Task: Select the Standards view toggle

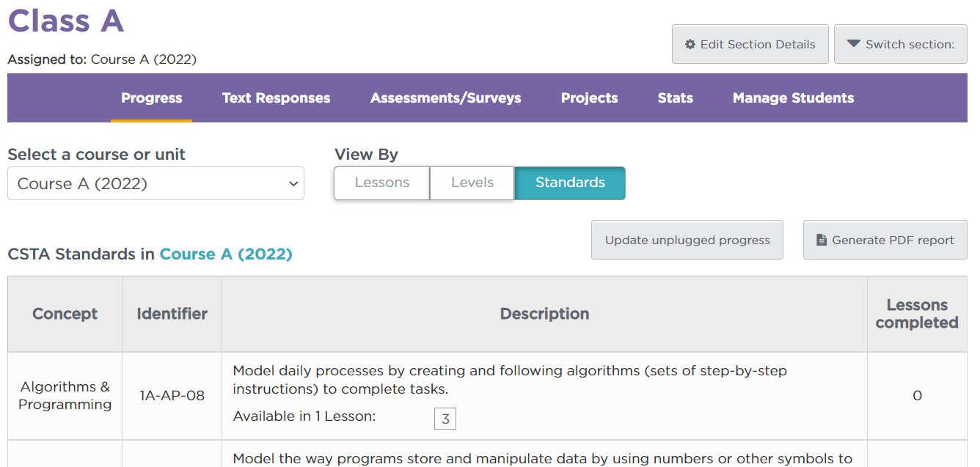Action: click(x=570, y=183)
